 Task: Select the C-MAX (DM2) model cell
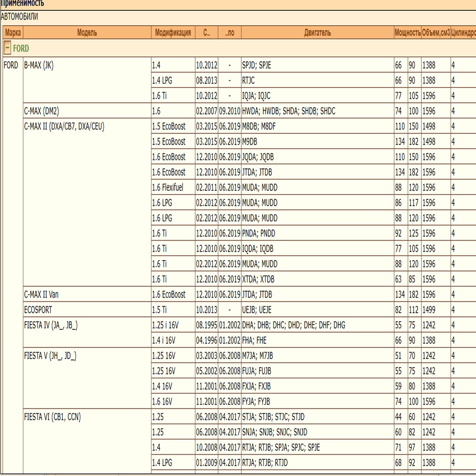(42, 111)
